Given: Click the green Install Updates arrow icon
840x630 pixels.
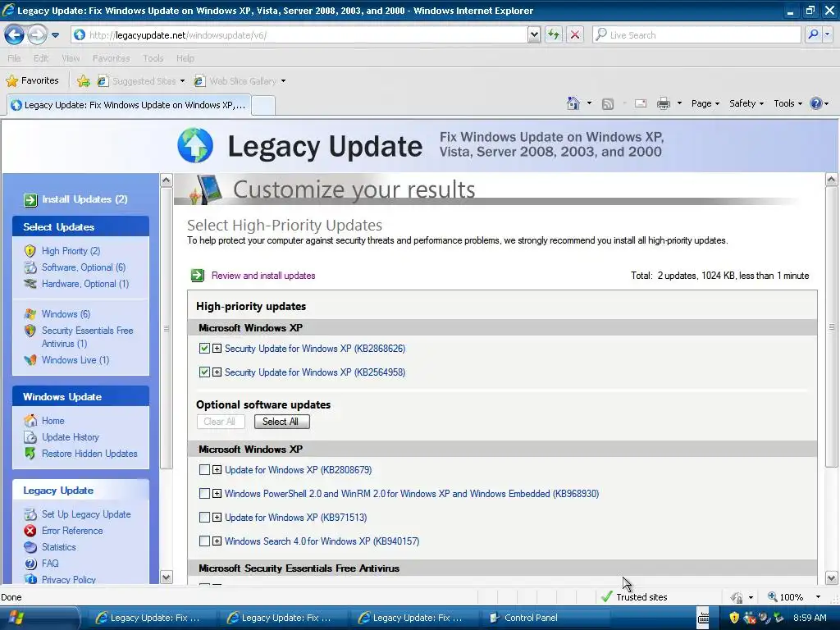Looking at the screenshot, I should 30,200.
